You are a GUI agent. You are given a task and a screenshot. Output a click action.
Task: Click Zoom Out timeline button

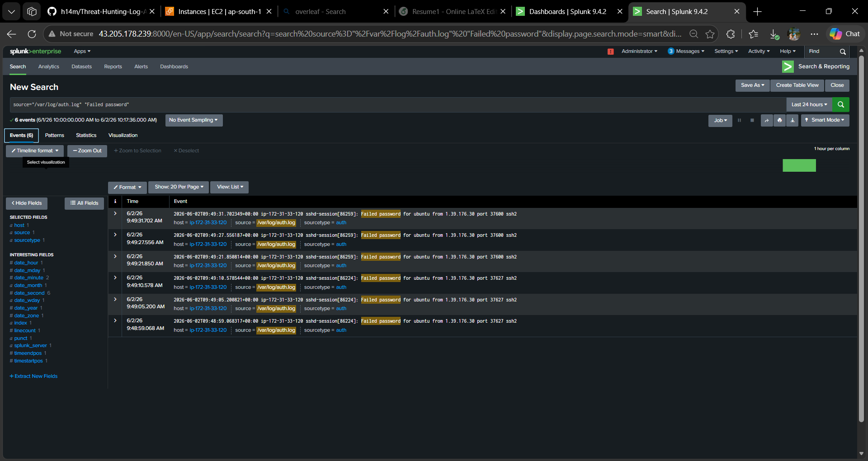[87, 151]
